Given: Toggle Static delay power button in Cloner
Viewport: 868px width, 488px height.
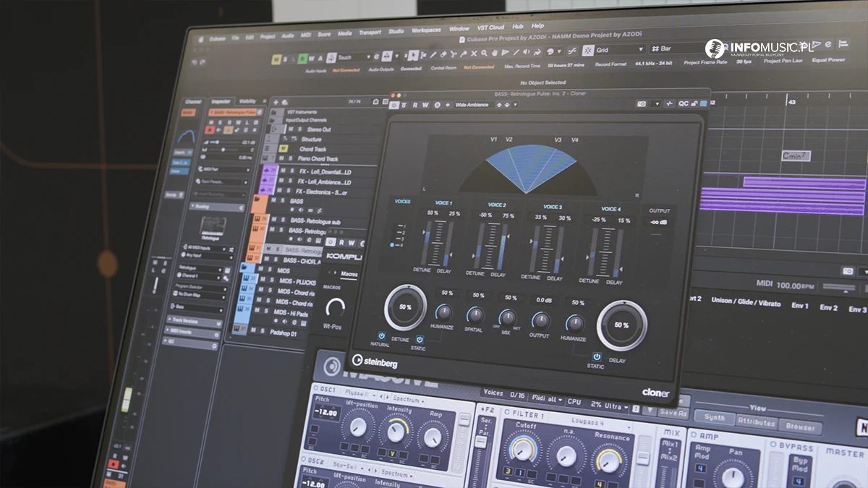Looking at the screenshot, I should [597, 356].
